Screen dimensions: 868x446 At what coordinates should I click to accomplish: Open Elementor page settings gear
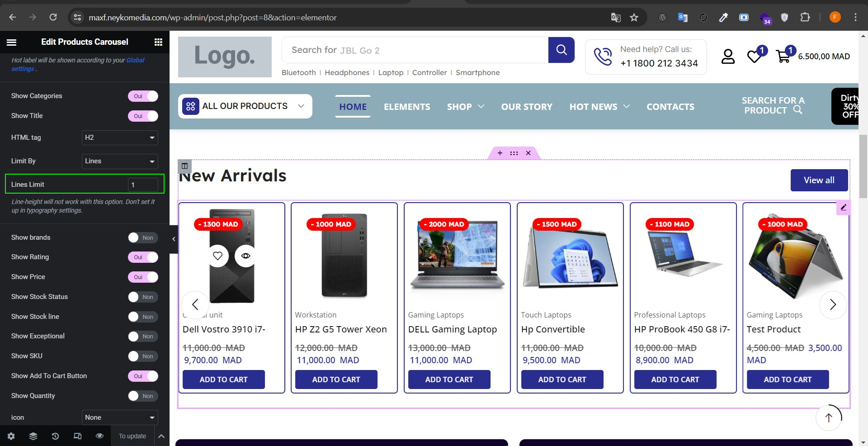coord(11,436)
